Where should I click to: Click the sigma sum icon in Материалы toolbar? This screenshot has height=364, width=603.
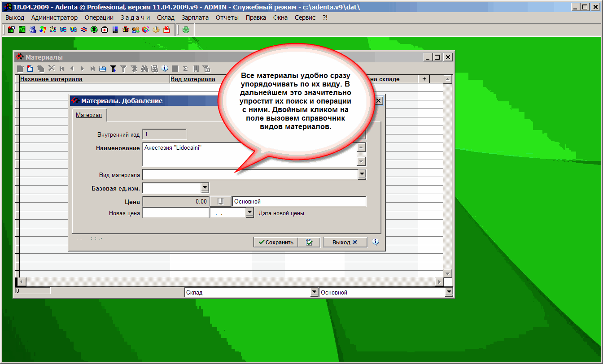coord(185,69)
